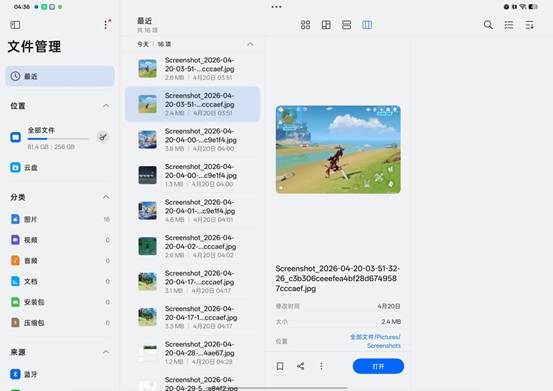Click the 图片 category icon

pos(15,219)
